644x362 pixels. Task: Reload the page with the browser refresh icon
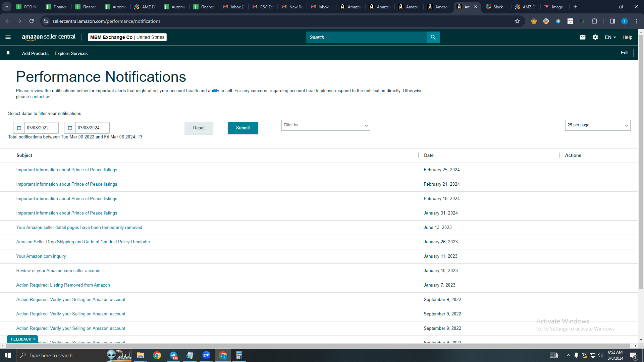(x=32, y=21)
